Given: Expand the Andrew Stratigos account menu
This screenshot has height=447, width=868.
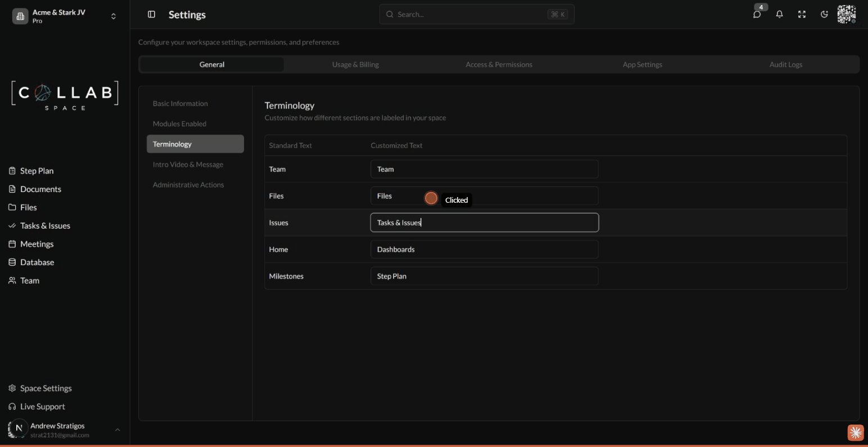Looking at the screenshot, I should [117, 430].
